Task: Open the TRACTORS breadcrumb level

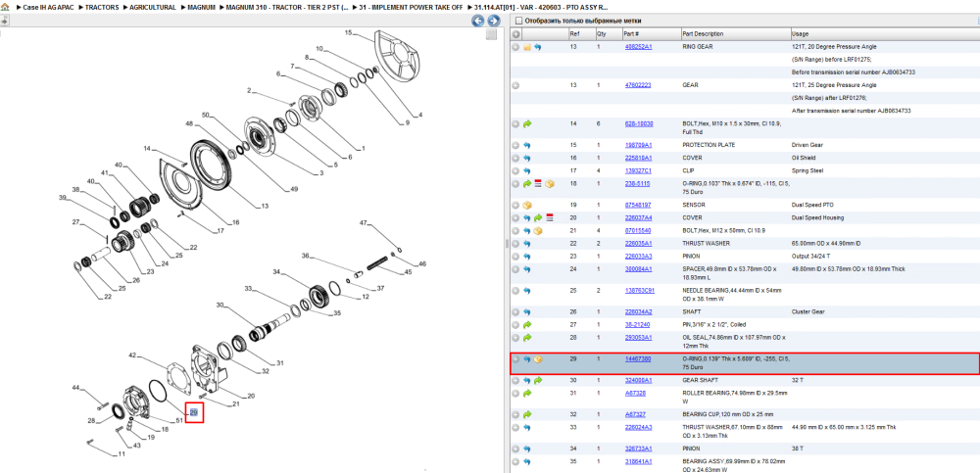Action: [102, 7]
